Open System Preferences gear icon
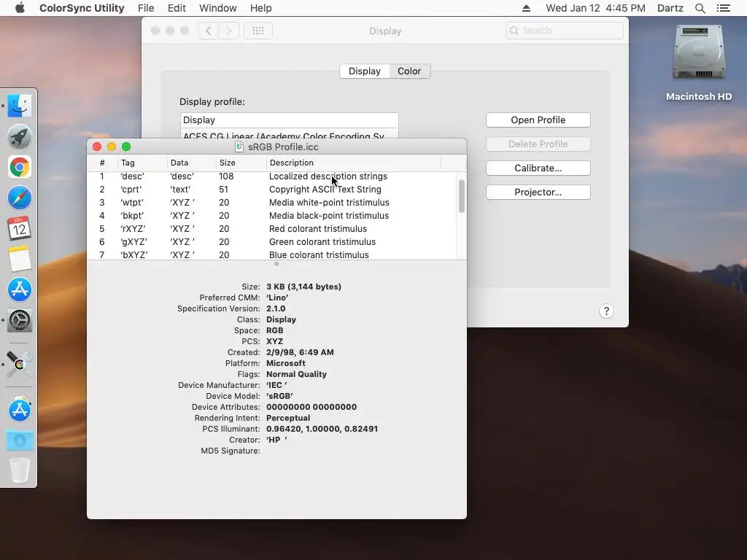 tap(20, 320)
